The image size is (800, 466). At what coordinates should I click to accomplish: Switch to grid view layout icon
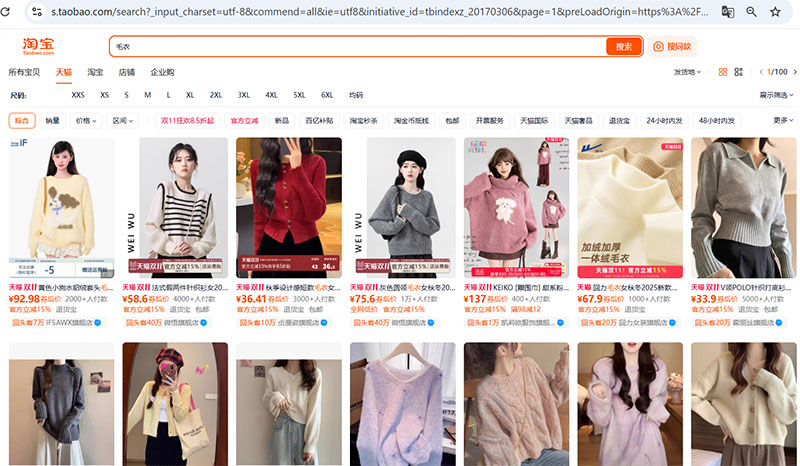(x=724, y=72)
